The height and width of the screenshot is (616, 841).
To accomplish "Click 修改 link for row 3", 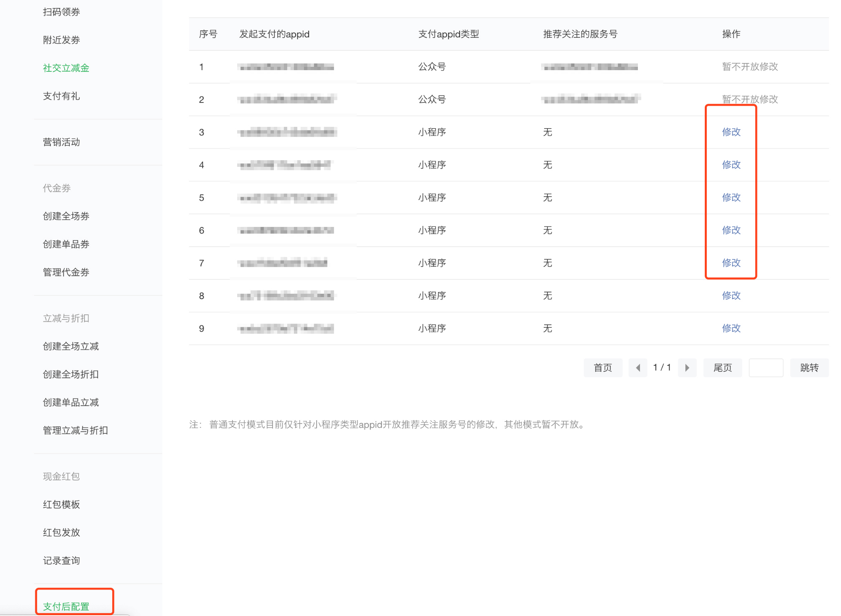I will 731,132.
